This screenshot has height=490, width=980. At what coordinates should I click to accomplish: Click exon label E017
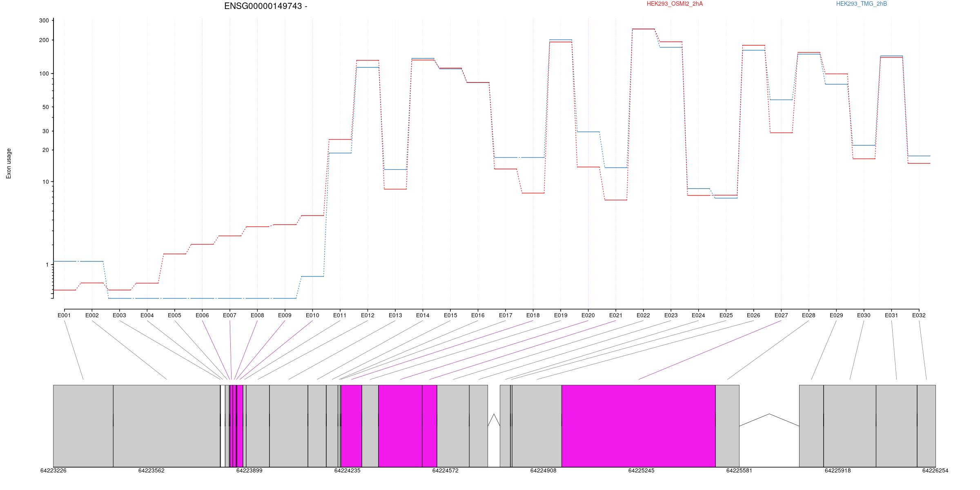click(506, 315)
